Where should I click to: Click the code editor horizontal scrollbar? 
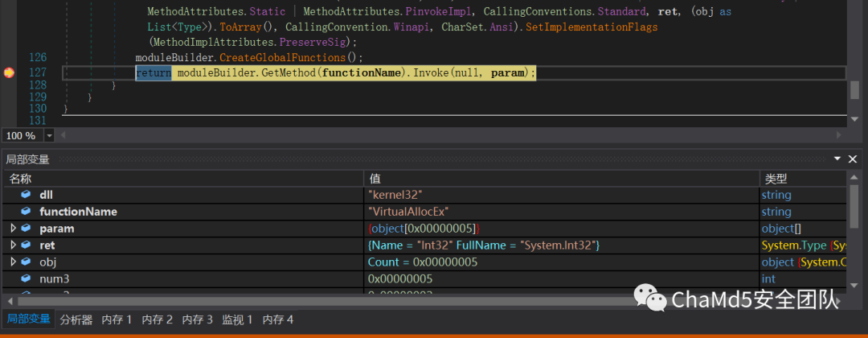(x=451, y=134)
